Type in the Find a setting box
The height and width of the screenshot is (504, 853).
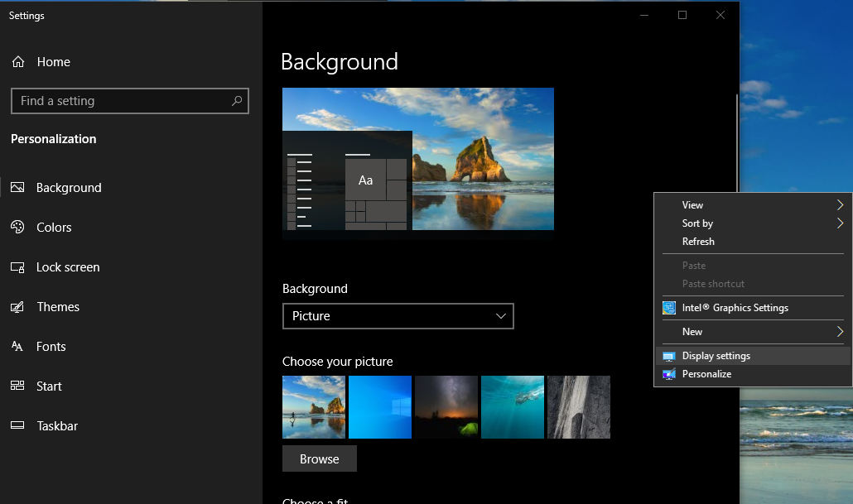click(120, 101)
